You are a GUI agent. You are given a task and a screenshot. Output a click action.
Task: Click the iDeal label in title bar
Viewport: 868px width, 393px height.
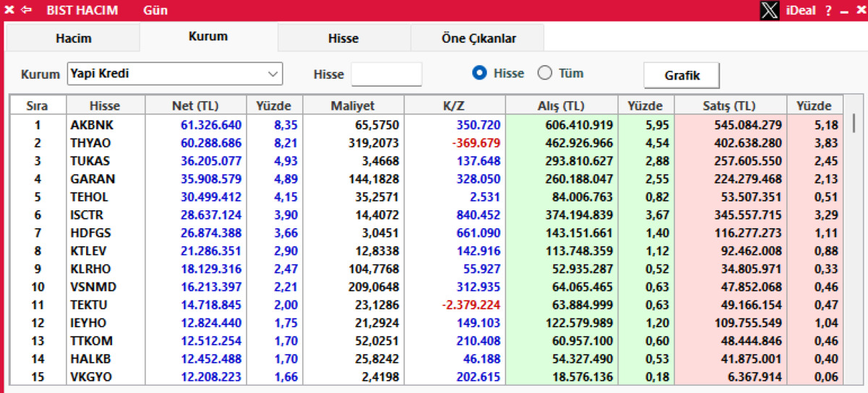[801, 10]
